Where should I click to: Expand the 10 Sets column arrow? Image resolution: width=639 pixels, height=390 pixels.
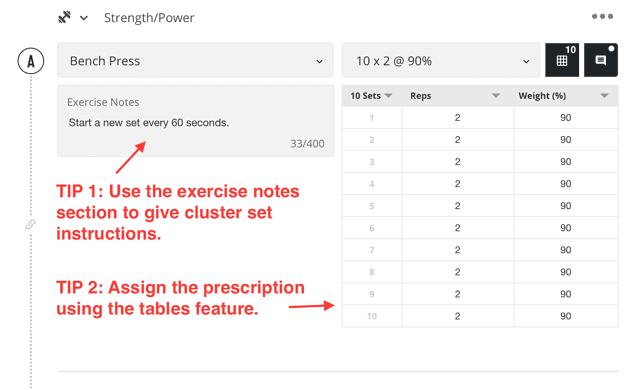tap(388, 96)
